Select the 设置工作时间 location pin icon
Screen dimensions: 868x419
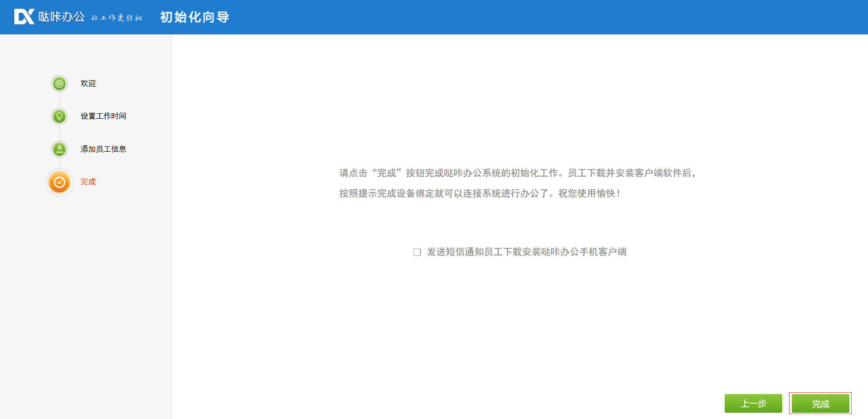59,116
